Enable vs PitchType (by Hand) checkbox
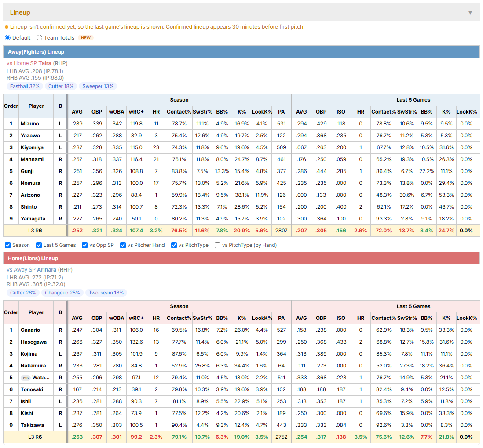The image size is (483, 448). pos(217,245)
